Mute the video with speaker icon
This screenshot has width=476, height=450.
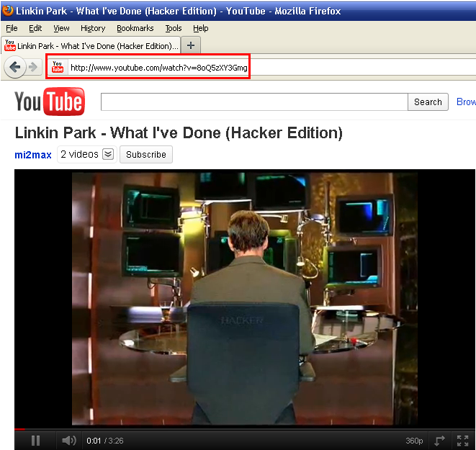(x=69, y=441)
